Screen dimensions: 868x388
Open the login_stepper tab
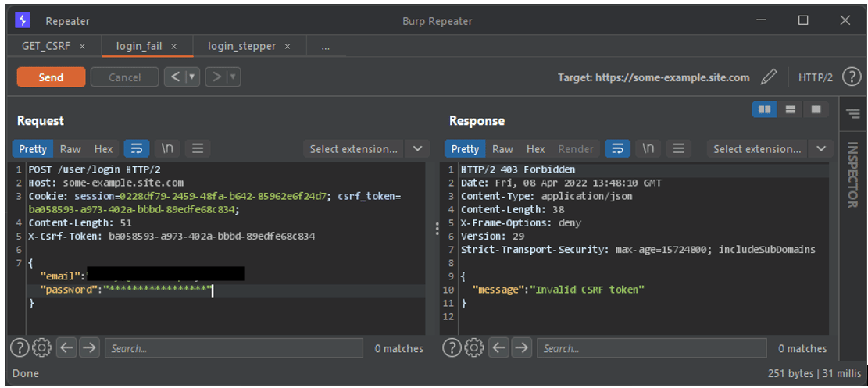click(241, 46)
